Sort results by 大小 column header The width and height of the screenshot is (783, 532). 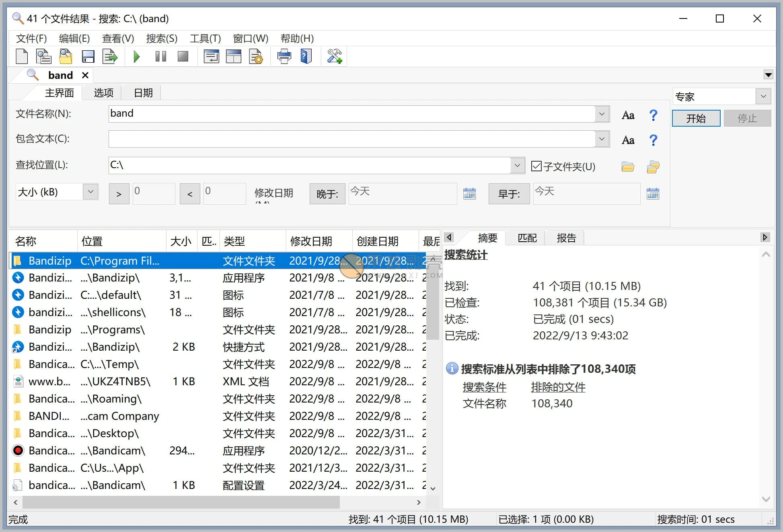[181, 241]
